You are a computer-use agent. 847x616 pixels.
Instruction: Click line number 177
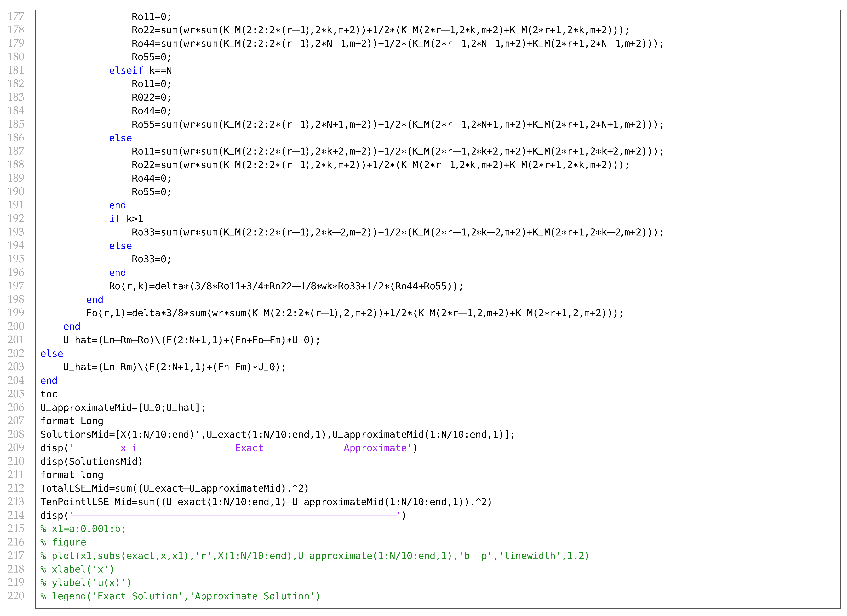(16, 16)
